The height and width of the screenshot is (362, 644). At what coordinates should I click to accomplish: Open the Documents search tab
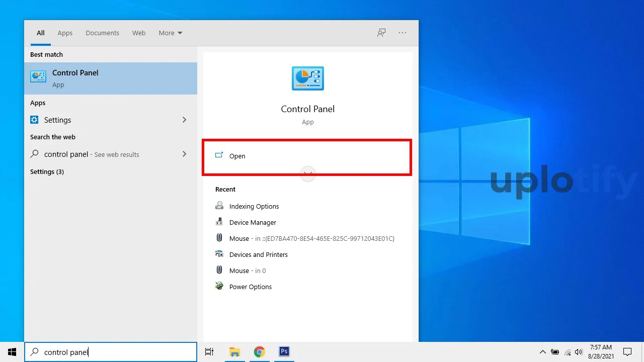[x=102, y=33]
